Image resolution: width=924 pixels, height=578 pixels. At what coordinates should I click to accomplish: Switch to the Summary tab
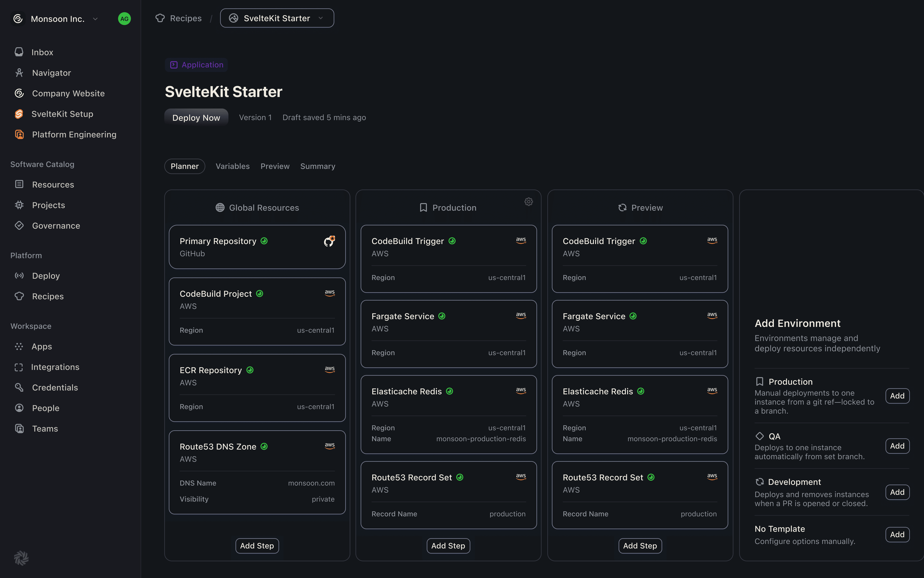(x=318, y=166)
